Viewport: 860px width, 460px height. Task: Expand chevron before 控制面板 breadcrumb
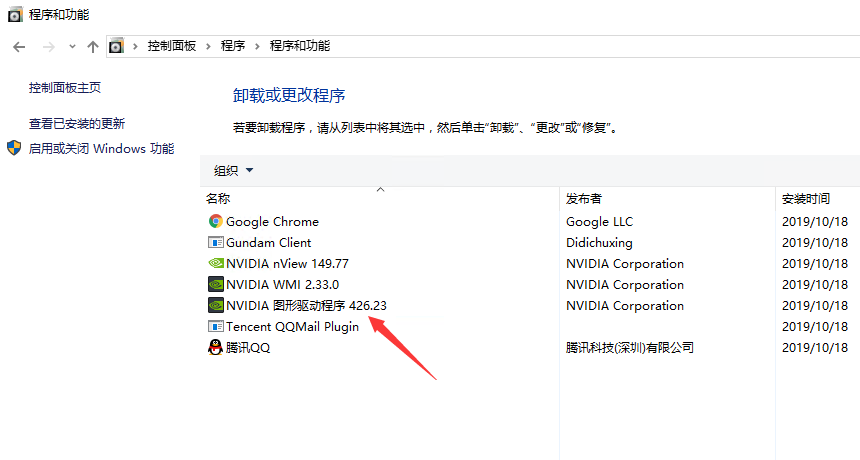coord(135,47)
